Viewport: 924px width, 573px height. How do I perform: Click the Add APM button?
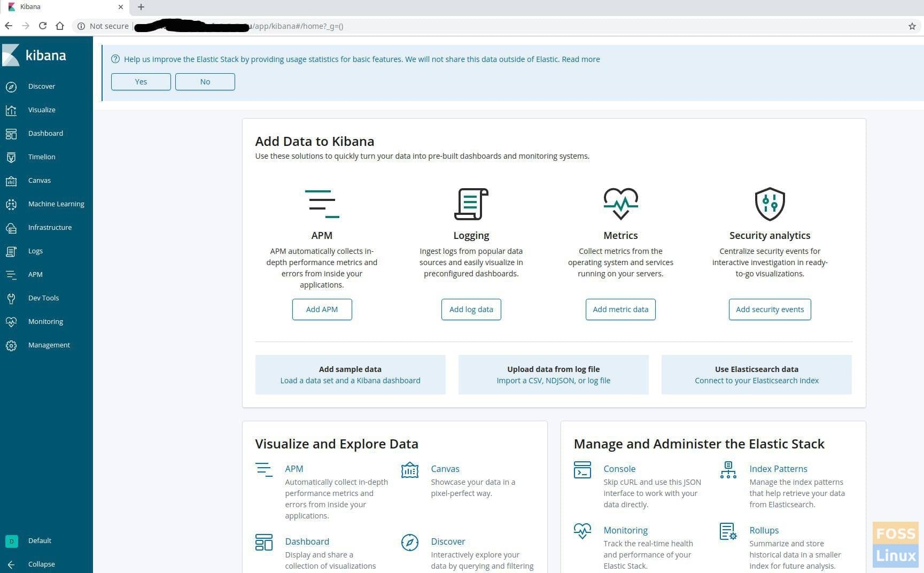(x=322, y=309)
